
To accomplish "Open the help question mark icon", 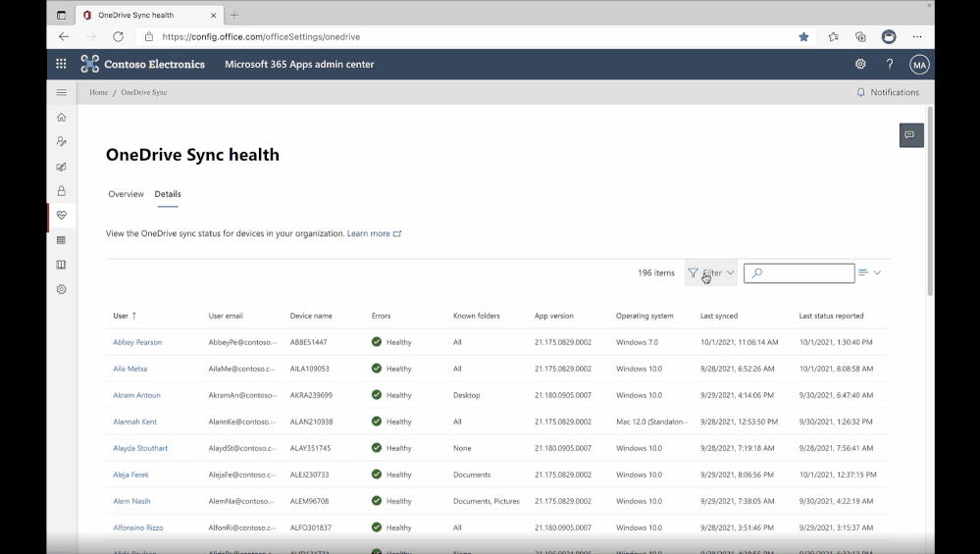I will pos(890,64).
